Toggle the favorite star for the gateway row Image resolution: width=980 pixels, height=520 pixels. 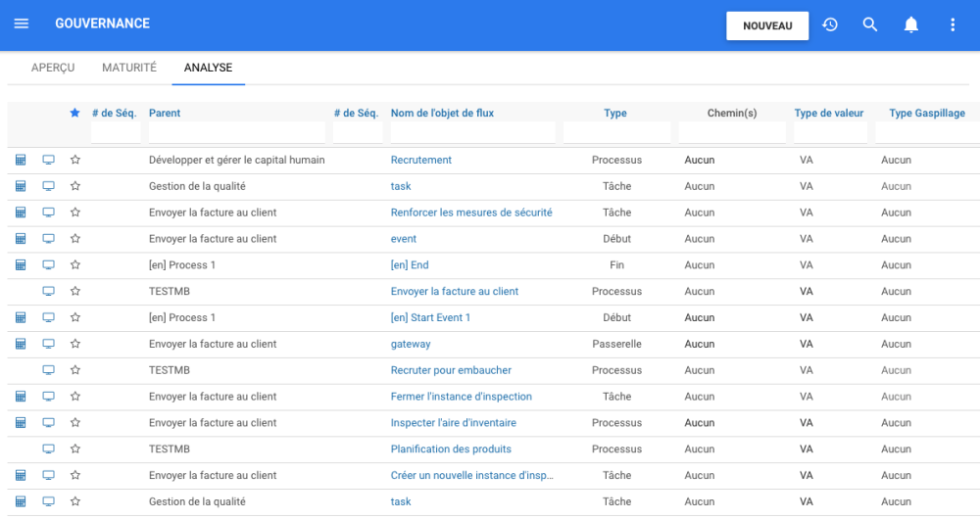pyautogui.click(x=74, y=344)
